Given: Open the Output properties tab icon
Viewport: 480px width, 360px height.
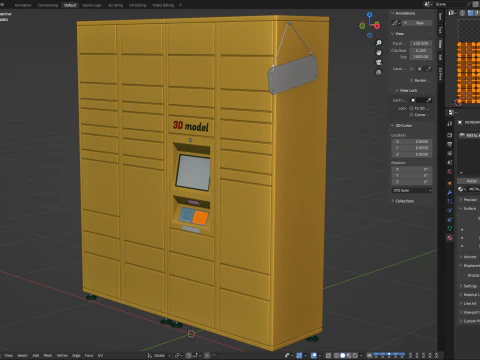Looking at the screenshot, I should tap(450, 144).
